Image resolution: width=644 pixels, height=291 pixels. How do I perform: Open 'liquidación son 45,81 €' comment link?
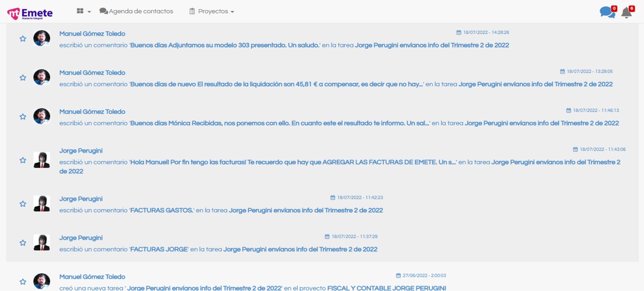[277, 84]
